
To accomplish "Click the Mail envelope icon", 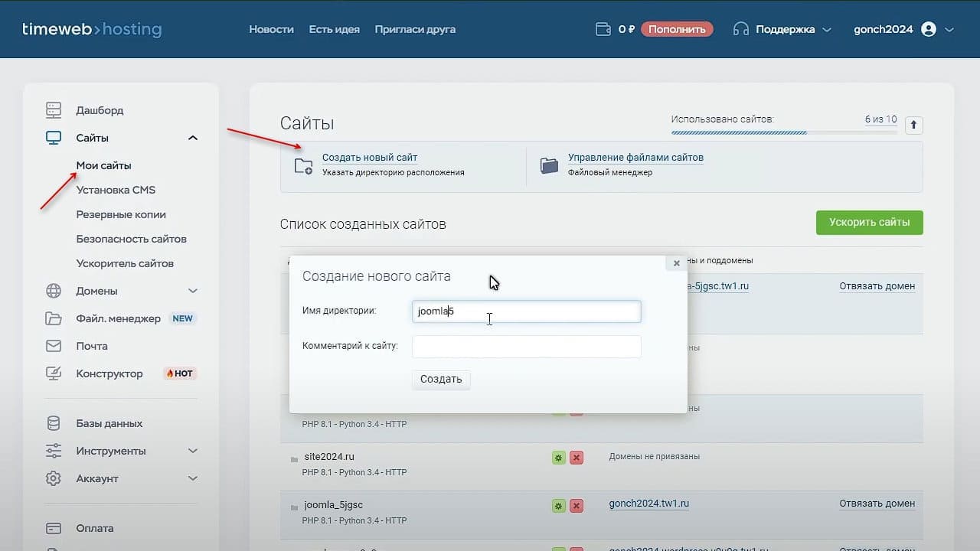I will click(54, 346).
